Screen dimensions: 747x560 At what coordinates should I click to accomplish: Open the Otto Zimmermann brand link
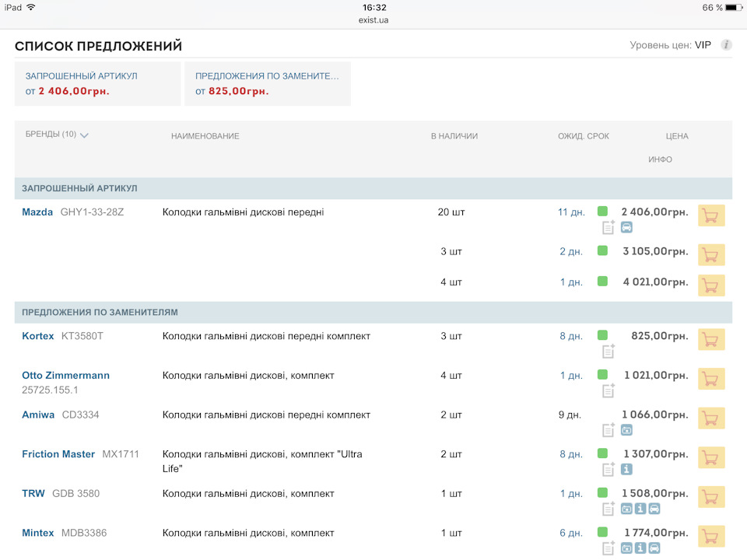point(65,375)
